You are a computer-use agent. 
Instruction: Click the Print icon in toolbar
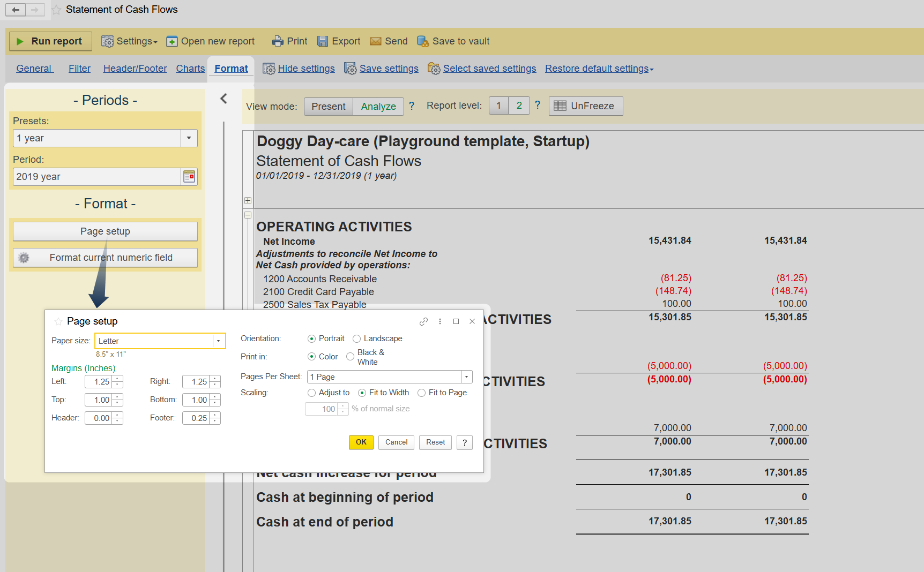278,41
